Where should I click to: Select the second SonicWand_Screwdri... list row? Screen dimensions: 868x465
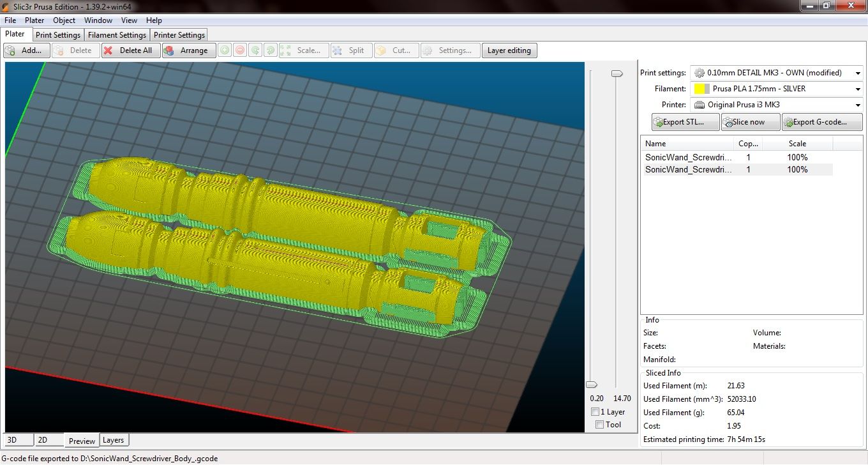pyautogui.click(x=737, y=169)
